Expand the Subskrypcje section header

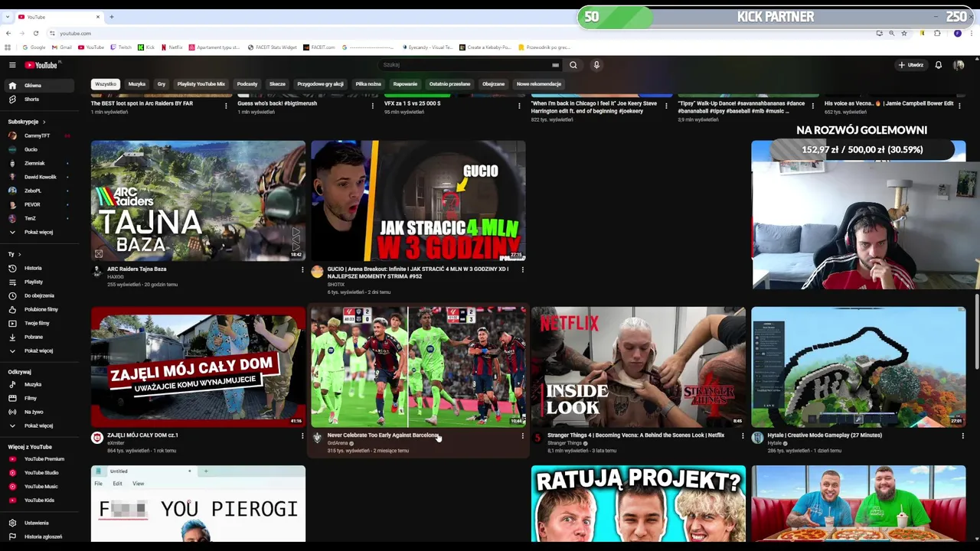pyautogui.click(x=27, y=122)
